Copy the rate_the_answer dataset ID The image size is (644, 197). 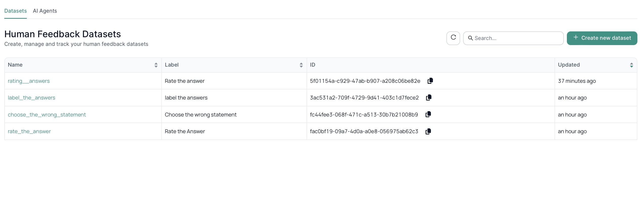click(428, 131)
